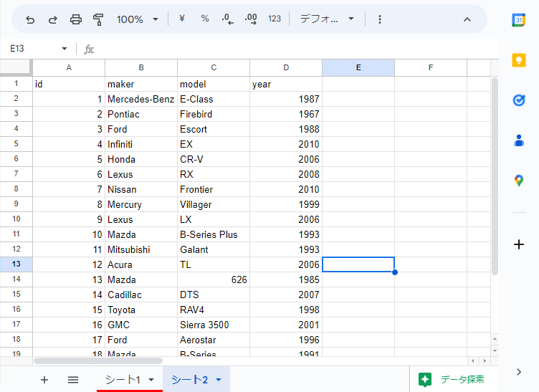539x392 pixels.
Task: Decrease decimal places
Action: coord(227,19)
